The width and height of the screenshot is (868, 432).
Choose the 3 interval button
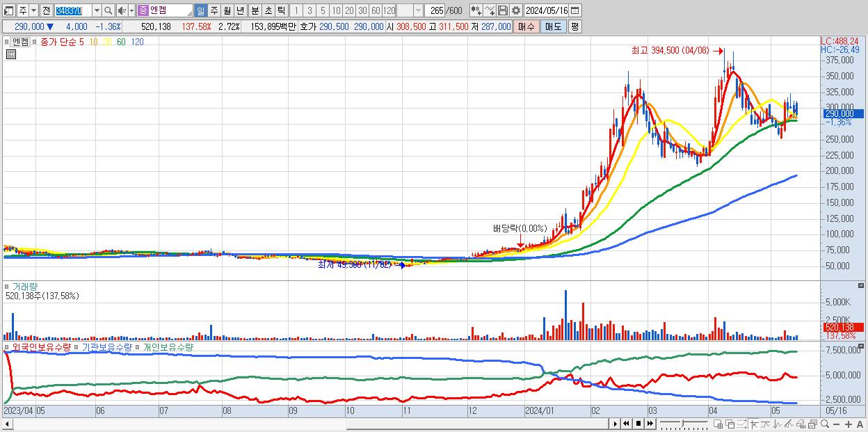pos(310,10)
